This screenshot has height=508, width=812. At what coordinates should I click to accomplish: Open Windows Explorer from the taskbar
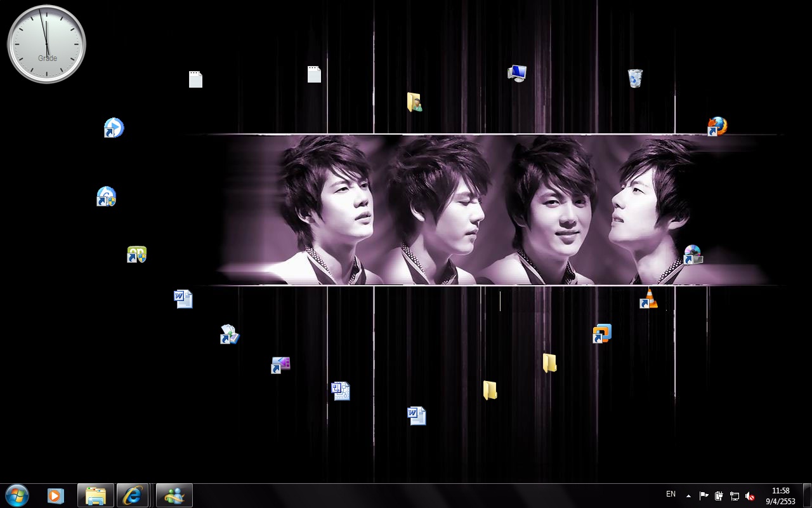click(96, 495)
